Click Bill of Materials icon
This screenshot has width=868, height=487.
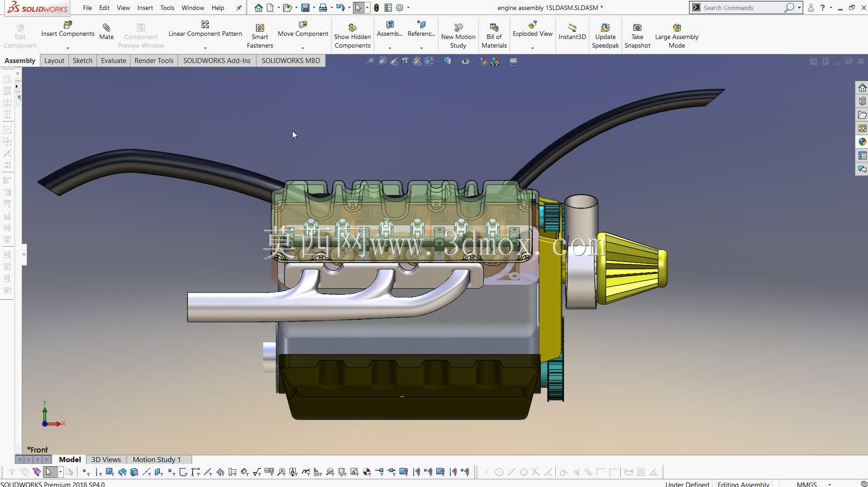494,28
